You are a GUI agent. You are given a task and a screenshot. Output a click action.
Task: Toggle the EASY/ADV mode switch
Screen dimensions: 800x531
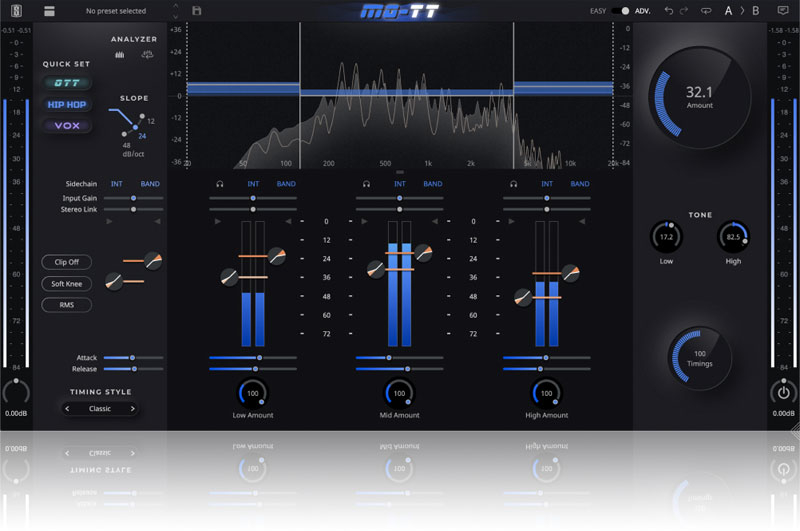624,11
